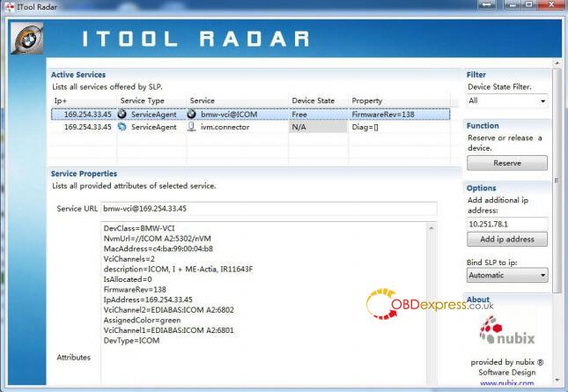
Task: Click the right panel vertical scrollbar
Action: (557, 180)
